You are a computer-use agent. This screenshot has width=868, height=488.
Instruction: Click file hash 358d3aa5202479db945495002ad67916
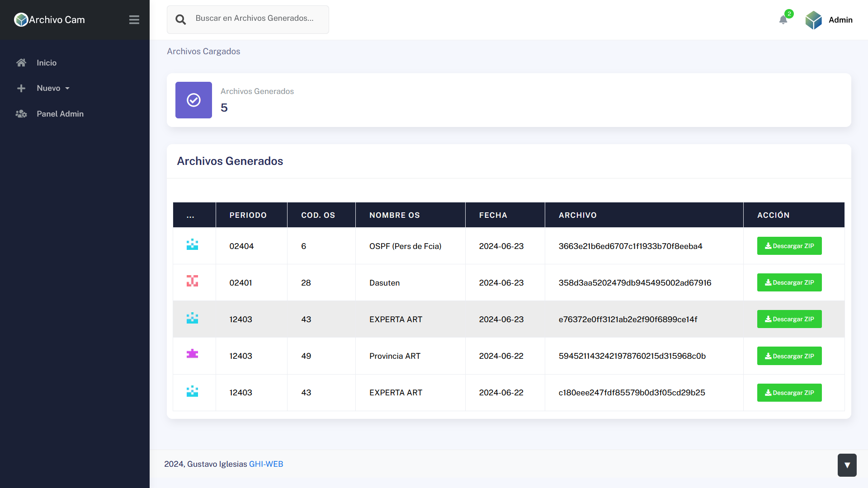click(x=635, y=283)
